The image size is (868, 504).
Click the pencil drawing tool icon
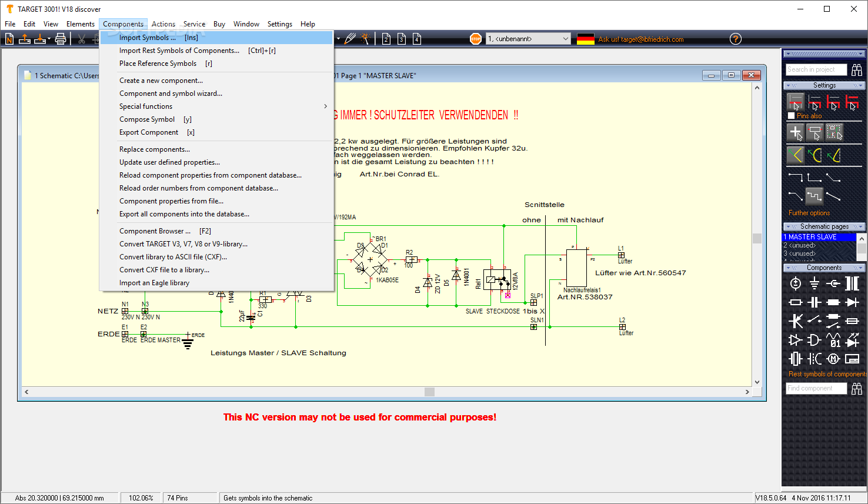[350, 39]
